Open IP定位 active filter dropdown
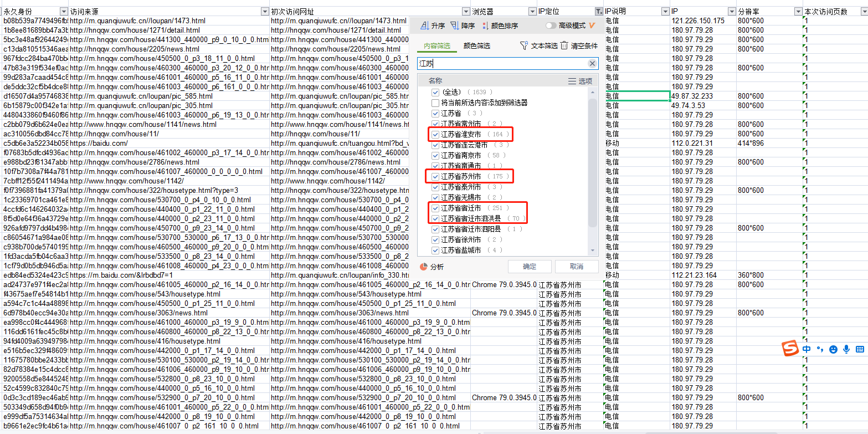The image size is (868, 434). pyautogui.click(x=598, y=12)
